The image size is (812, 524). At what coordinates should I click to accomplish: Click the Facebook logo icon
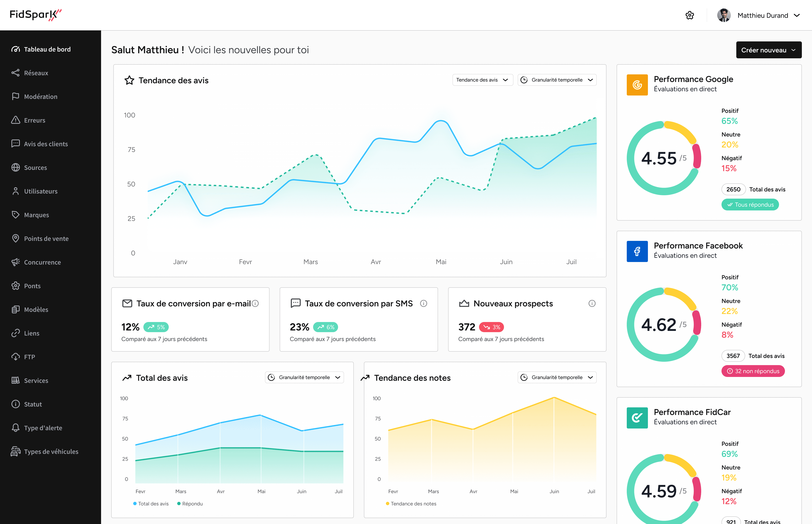tap(637, 251)
